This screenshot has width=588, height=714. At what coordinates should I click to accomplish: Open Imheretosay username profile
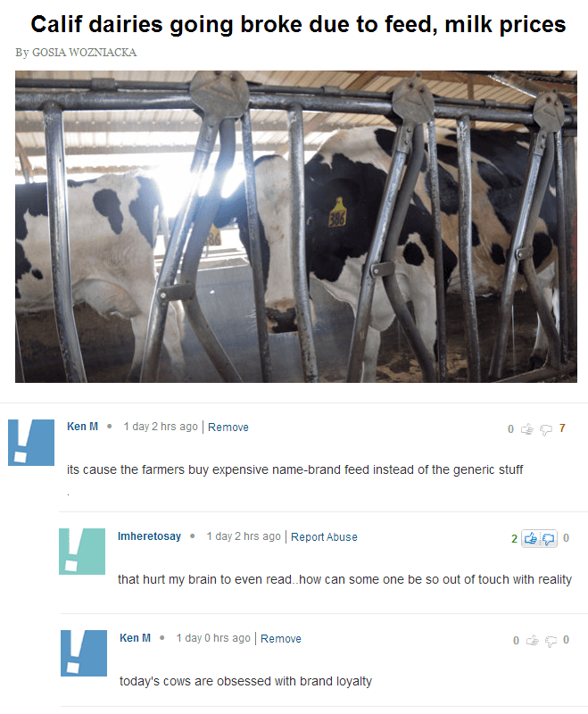(x=149, y=536)
